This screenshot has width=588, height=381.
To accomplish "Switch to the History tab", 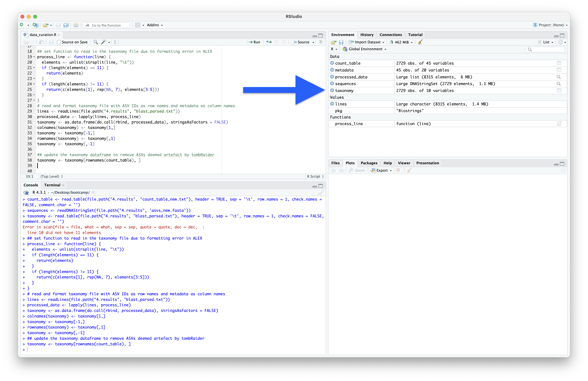I will pyautogui.click(x=367, y=35).
